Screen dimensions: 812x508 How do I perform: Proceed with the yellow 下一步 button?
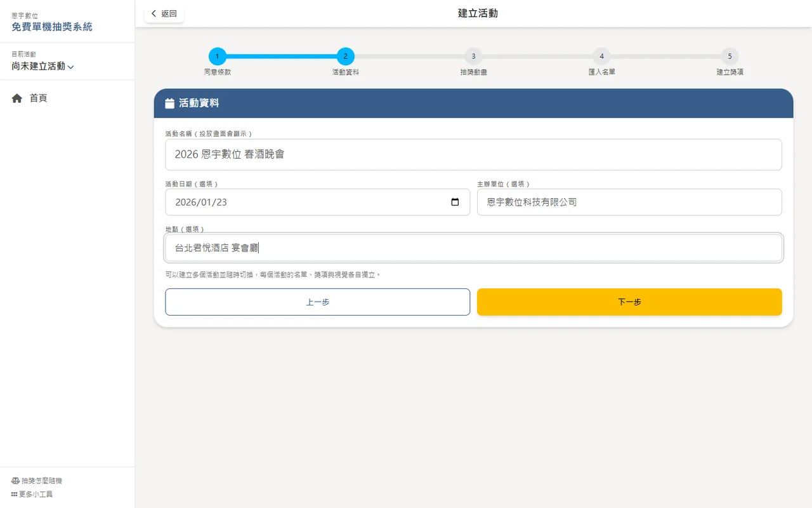point(629,302)
